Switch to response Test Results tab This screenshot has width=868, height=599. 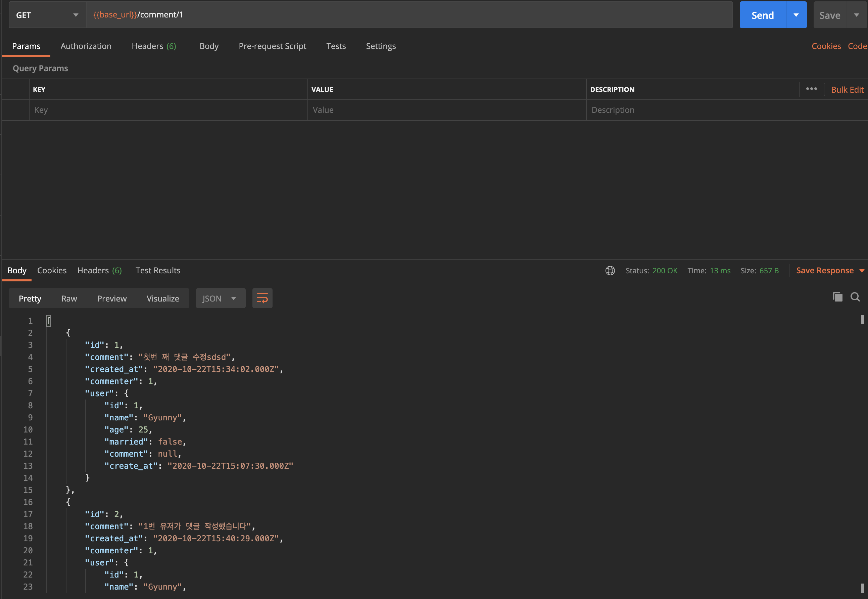158,271
